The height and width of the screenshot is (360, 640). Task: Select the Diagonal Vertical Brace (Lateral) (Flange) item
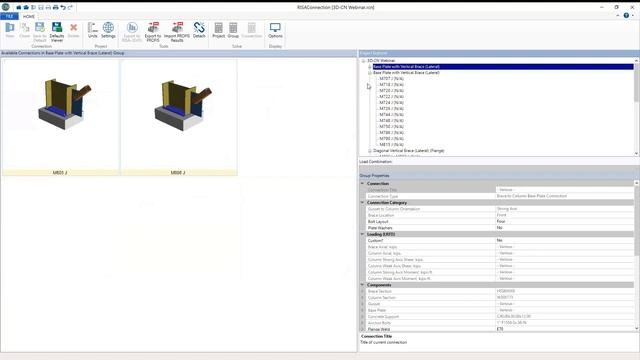(x=409, y=151)
